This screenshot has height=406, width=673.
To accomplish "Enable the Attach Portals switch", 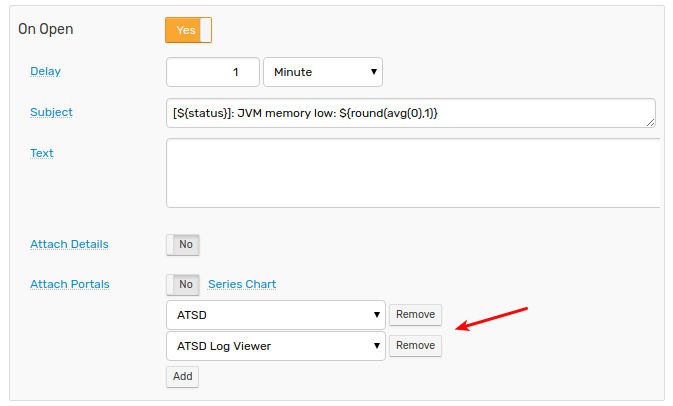I will pyautogui.click(x=183, y=284).
